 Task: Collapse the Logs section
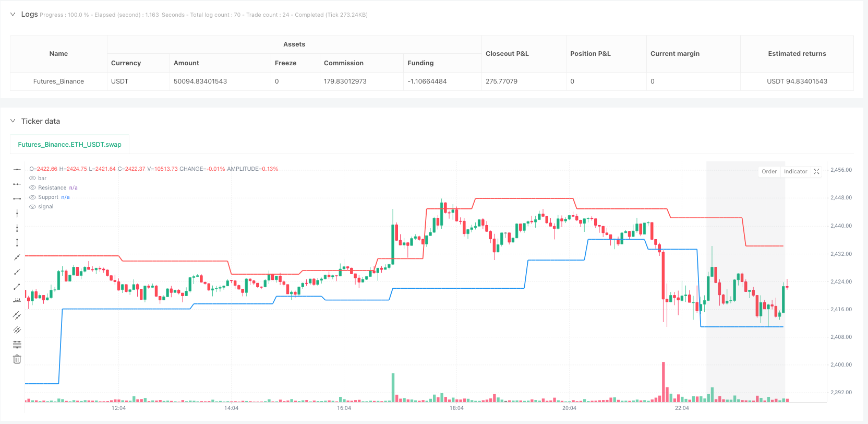pos(13,15)
